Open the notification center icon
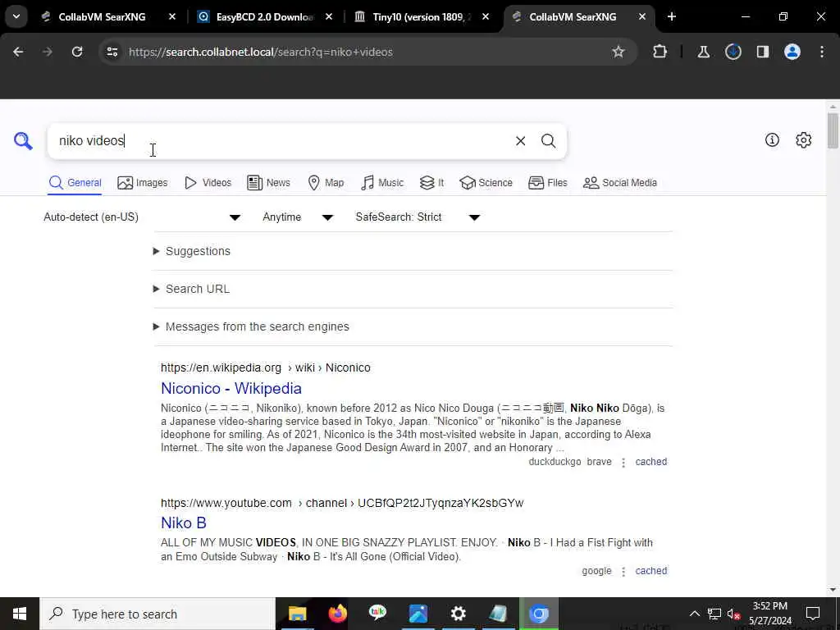This screenshot has height=630, width=840. click(813, 614)
